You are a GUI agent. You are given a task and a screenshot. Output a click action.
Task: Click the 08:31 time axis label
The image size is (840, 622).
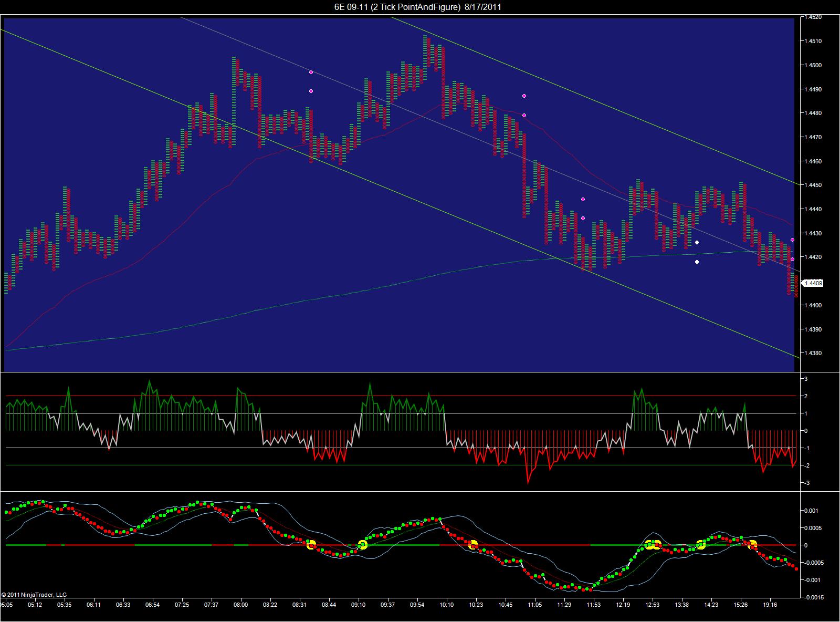(300, 605)
